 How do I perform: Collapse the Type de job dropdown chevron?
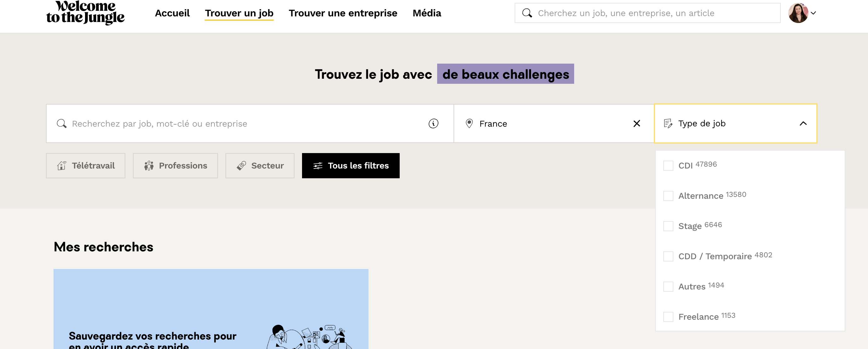click(803, 124)
